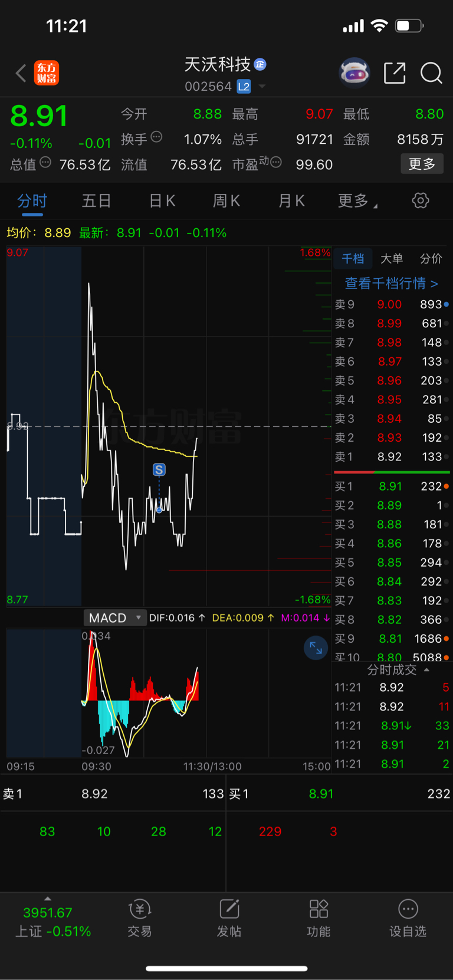Select the 分时 tab

coord(32,200)
